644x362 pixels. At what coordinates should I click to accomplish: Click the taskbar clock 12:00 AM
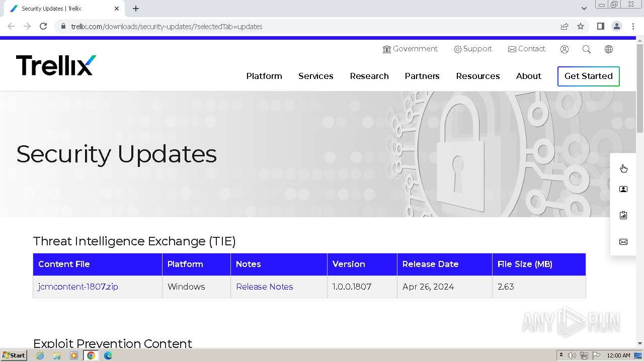[x=618, y=355]
